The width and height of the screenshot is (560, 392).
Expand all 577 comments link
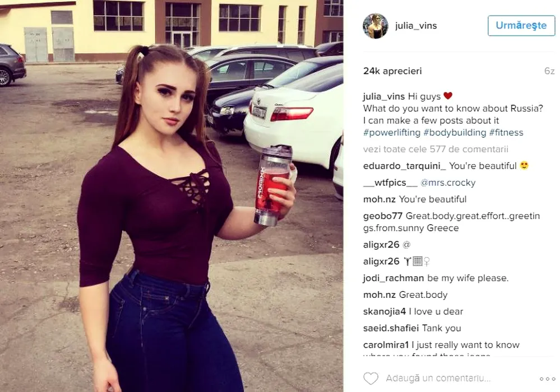pos(436,149)
